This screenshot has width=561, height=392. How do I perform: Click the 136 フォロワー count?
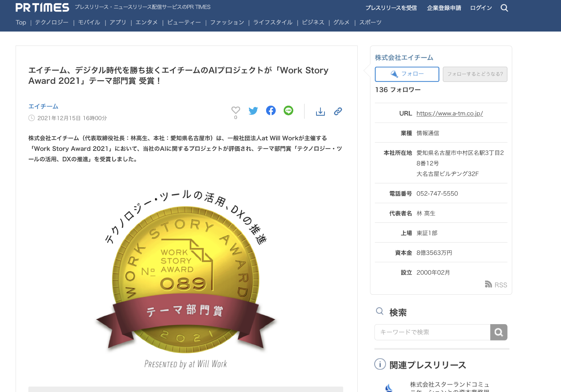click(x=398, y=90)
